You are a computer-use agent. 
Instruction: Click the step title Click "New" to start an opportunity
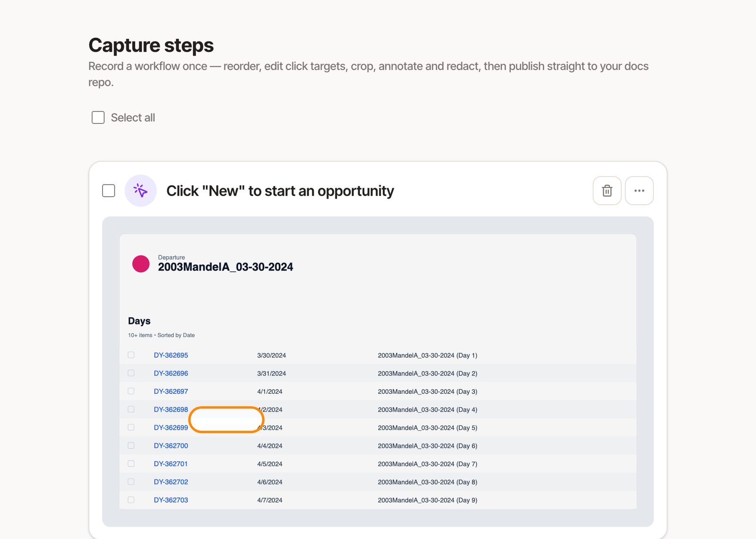[280, 191]
